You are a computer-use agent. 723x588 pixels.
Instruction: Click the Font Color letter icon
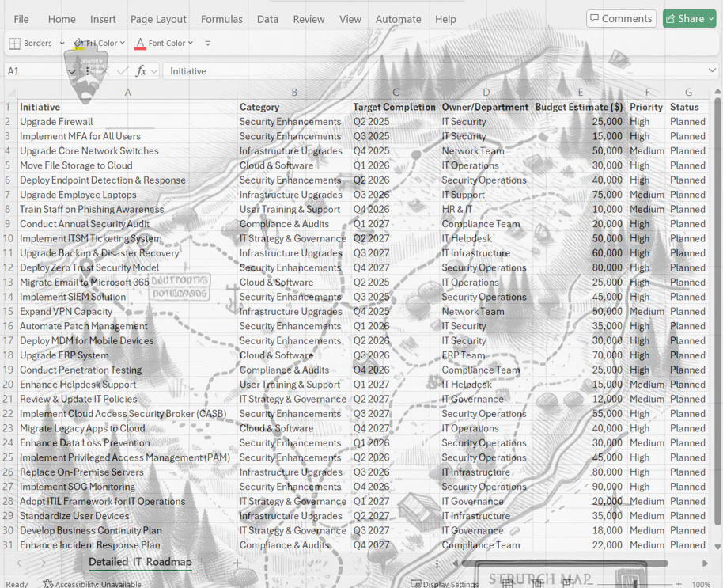click(x=140, y=44)
